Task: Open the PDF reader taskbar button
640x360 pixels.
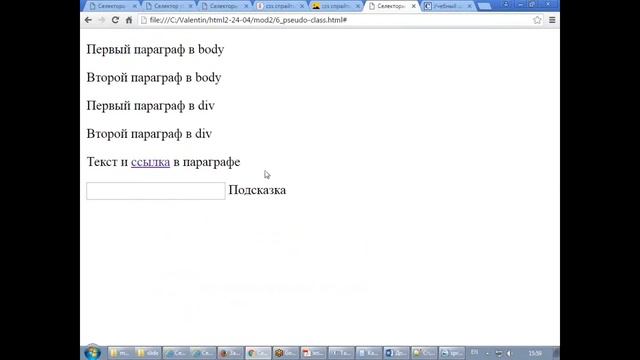Action: coord(313,353)
